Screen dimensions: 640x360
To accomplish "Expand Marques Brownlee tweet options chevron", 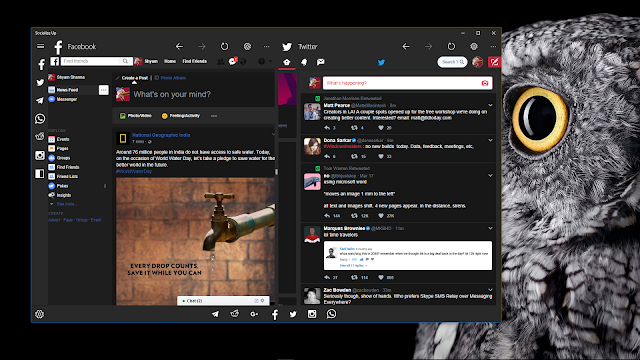I will pyautogui.click(x=490, y=229).
